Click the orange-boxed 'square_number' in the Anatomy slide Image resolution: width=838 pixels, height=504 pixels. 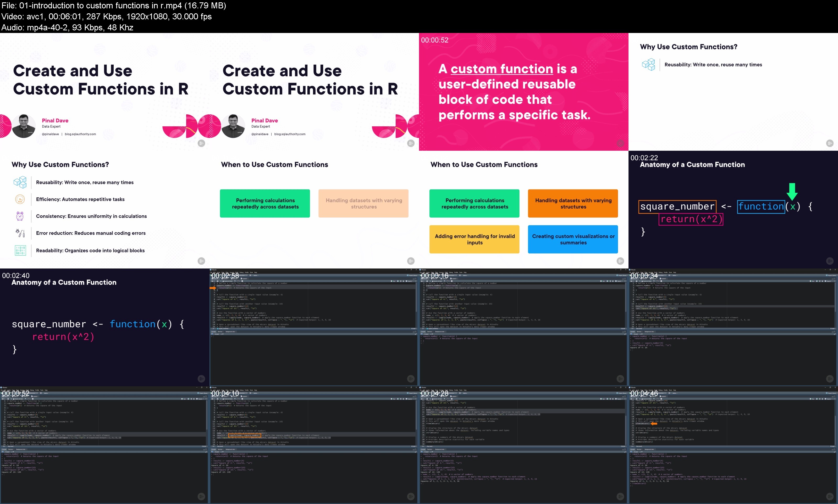click(x=677, y=206)
